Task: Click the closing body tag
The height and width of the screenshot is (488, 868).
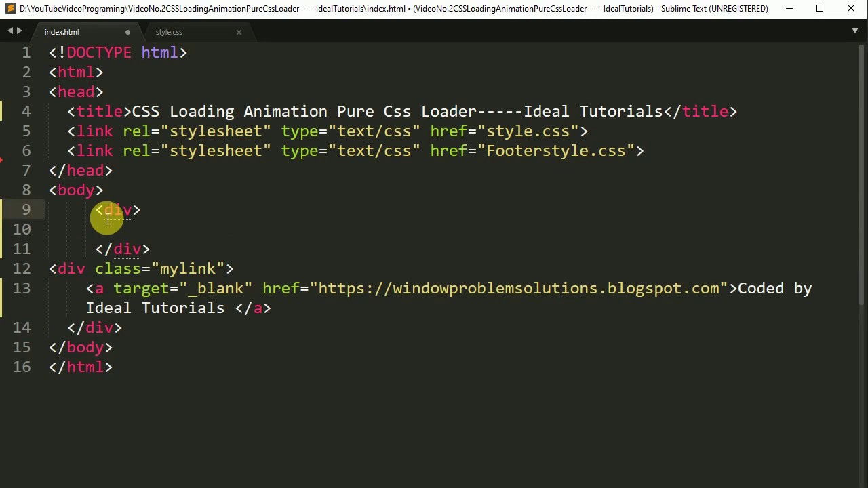Action: [81, 347]
